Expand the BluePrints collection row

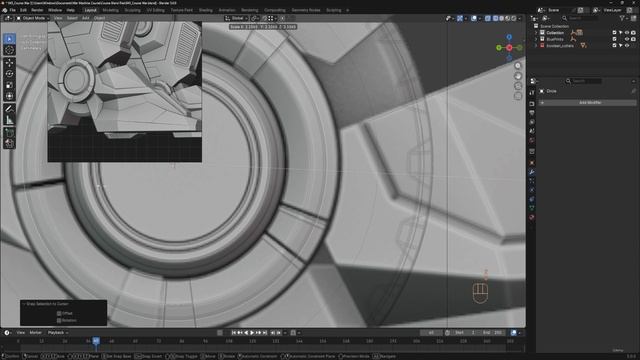point(536,39)
